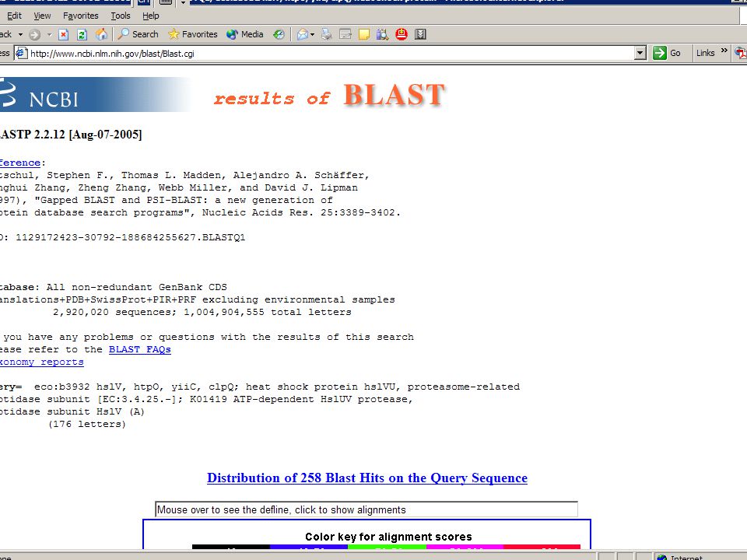Click the green color key segment
747x560 pixels.
tap(387, 547)
